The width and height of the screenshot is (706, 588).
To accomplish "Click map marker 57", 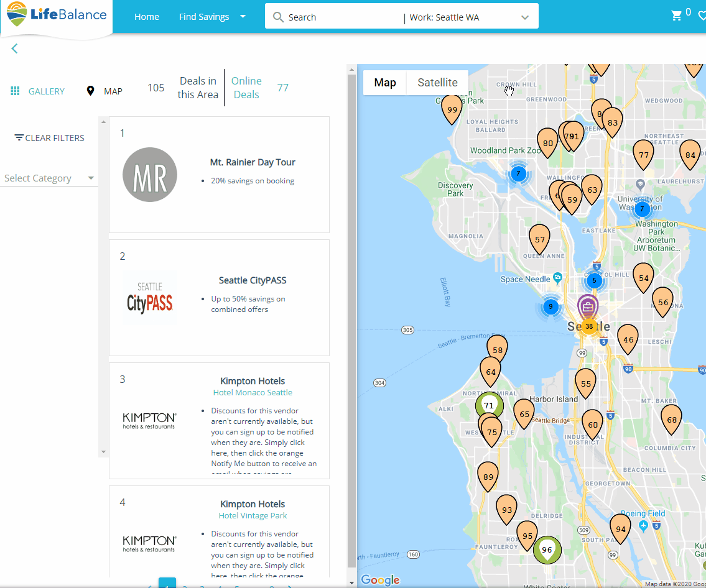I will (x=539, y=239).
